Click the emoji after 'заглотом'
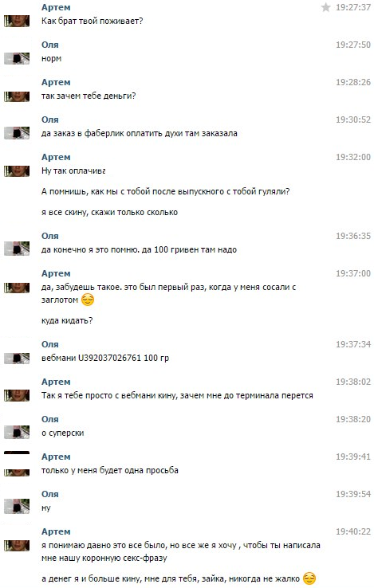 coord(88,300)
